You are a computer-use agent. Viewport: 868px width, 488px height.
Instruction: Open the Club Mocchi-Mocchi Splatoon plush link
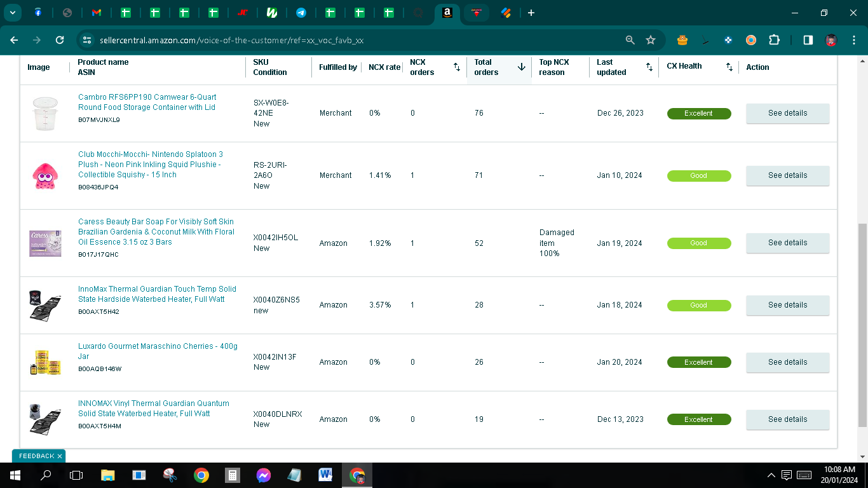[x=151, y=165]
